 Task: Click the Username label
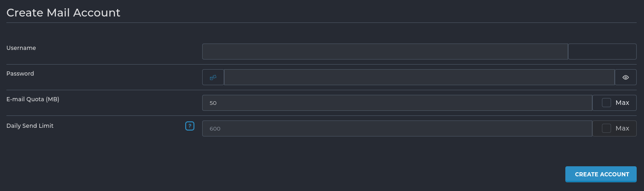(x=21, y=48)
